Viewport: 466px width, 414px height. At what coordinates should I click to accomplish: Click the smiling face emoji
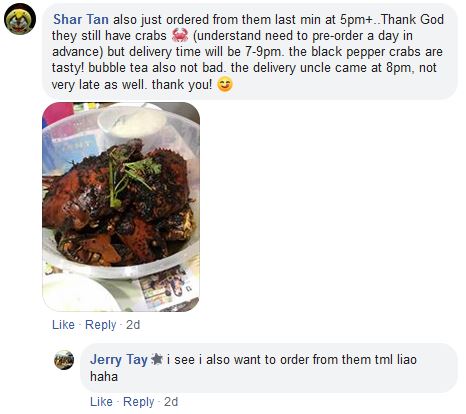tap(225, 84)
